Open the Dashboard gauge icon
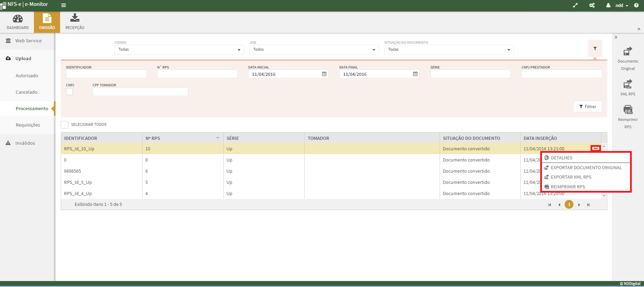This screenshot has height=287, width=644. (17, 19)
